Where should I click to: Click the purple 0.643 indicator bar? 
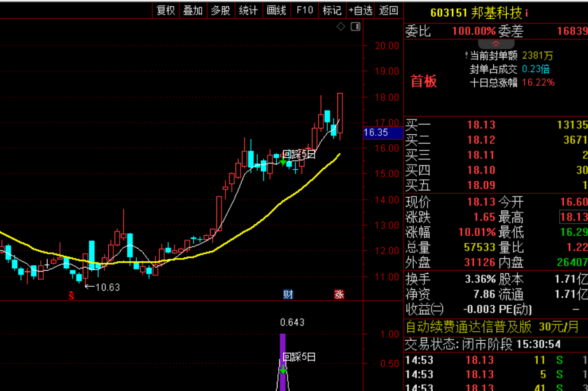coord(283,362)
